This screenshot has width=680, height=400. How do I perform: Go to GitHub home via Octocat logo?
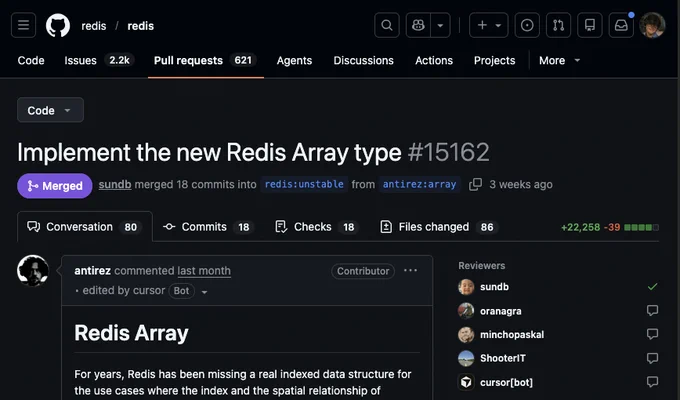[58, 25]
